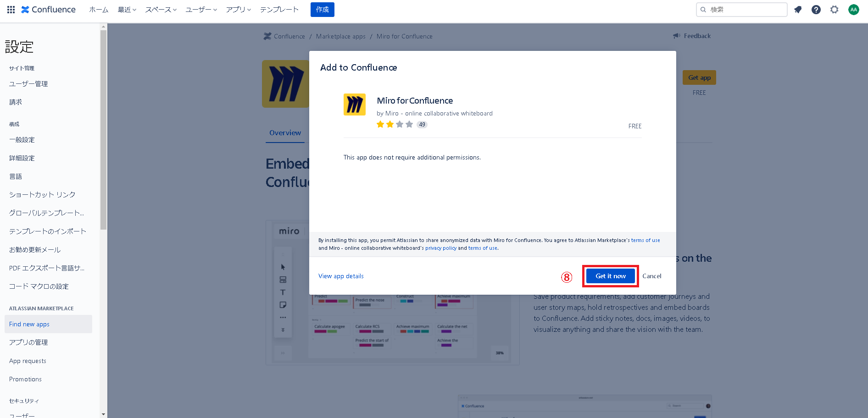Screen dimensions: 868x418
Task: Expand the 最近 dropdown menu
Action: pyautogui.click(x=127, y=10)
